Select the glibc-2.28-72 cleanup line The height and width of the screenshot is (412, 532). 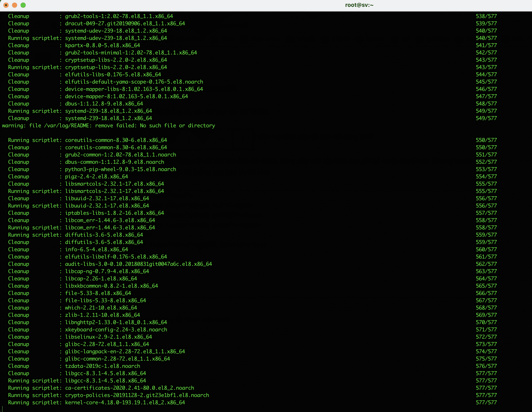(78, 344)
